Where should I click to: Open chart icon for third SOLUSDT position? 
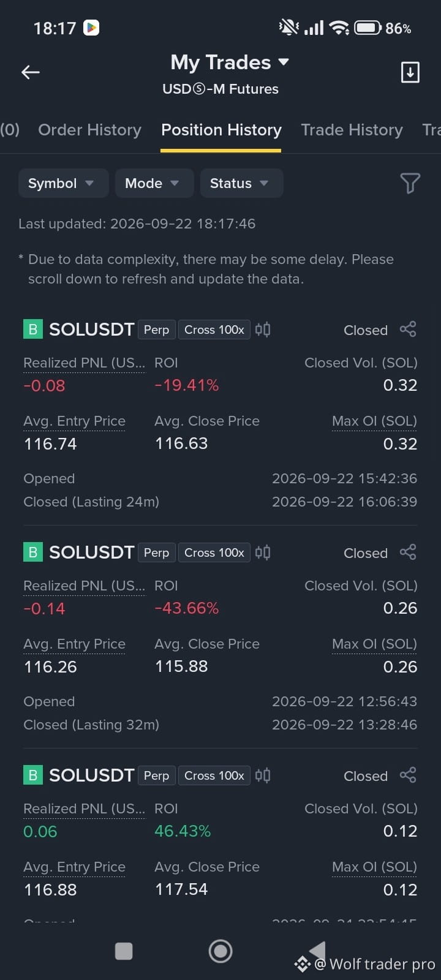pos(263,775)
